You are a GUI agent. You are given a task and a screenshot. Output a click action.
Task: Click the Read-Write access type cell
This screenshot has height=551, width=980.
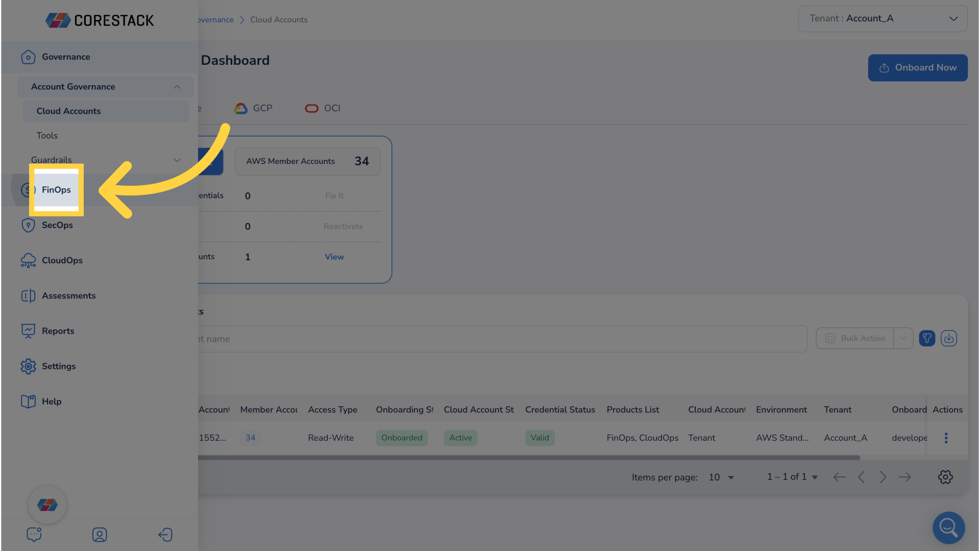pyautogui.click(x=331, y=438)
